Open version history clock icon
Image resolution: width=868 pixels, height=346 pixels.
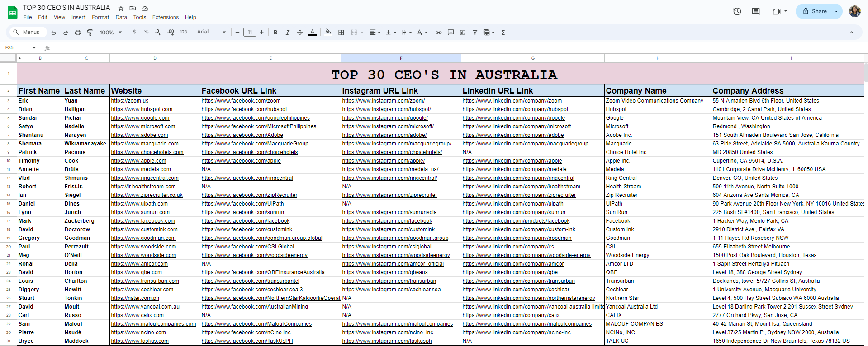[737, 11]
